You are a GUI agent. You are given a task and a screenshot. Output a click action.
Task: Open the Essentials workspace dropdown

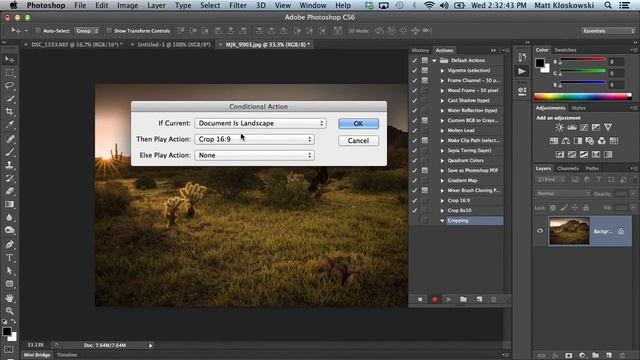[x=608, y=31]
